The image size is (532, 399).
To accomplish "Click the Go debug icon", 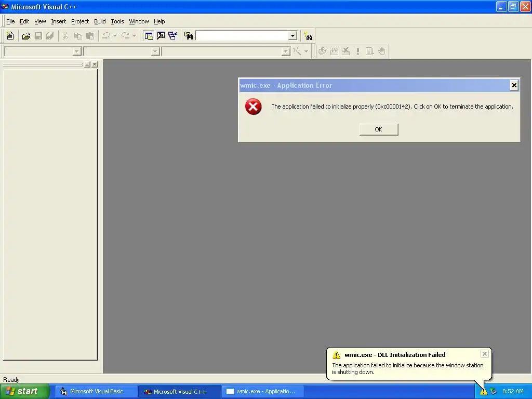I will [369, 51].
